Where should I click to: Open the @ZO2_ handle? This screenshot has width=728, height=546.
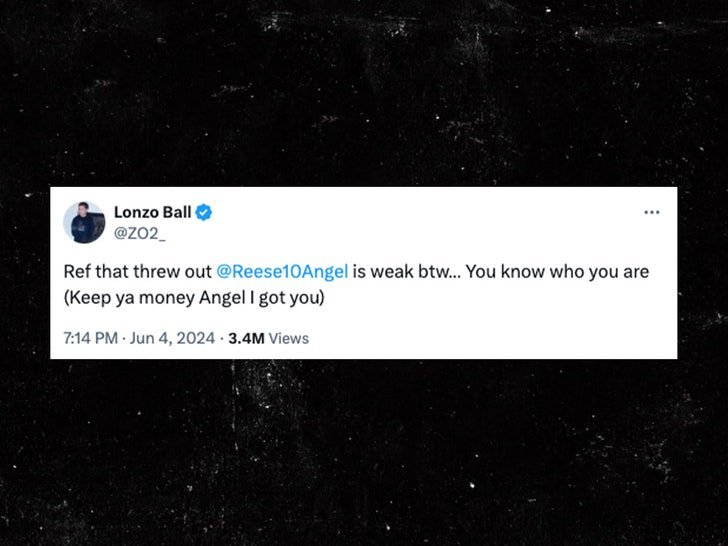point(139,234)
